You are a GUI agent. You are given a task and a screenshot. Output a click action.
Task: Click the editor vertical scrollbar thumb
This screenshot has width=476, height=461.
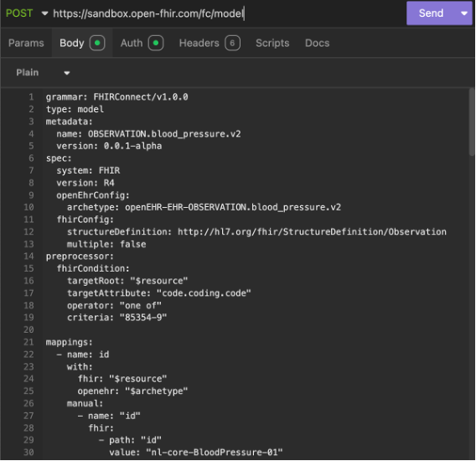point(472,122)
